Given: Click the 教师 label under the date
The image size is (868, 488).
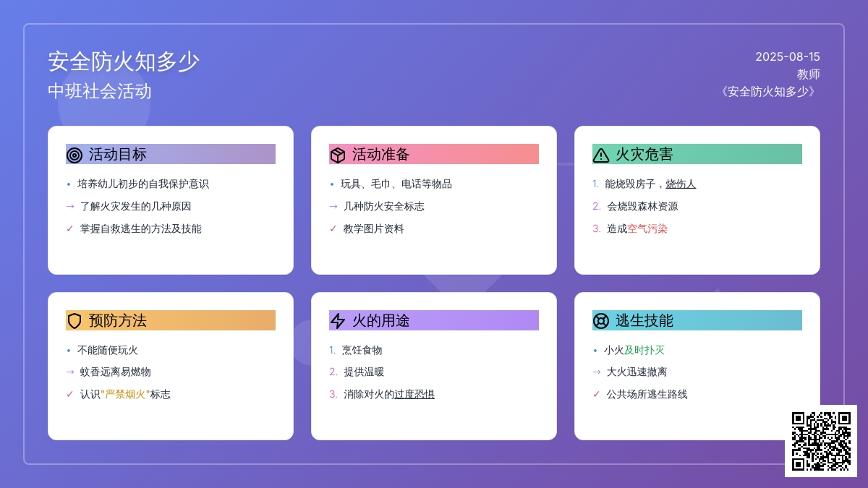Looking at the screenshot, I should pyautogui.click(x=809, y=74).
